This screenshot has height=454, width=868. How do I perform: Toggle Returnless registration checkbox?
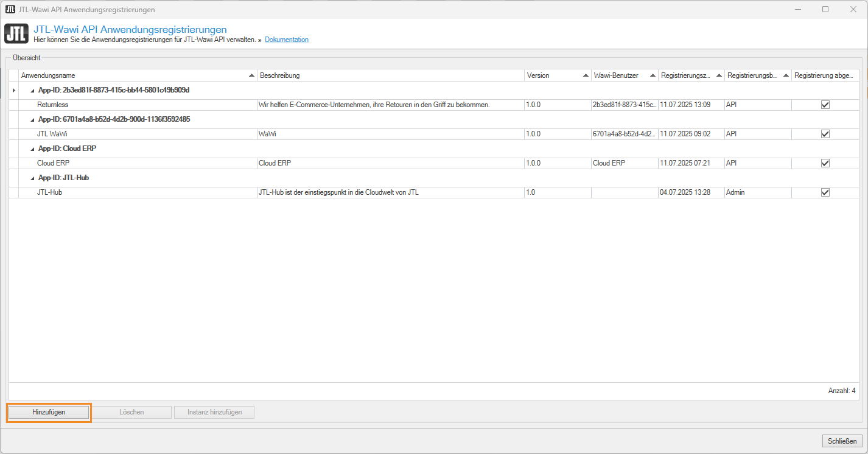[x=825, y=105]
